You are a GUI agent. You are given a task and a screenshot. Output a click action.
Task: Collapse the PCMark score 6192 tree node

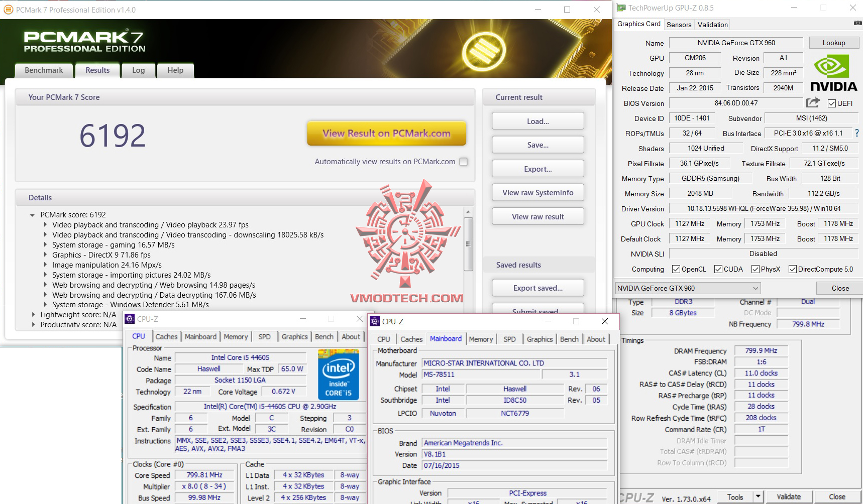[x=33, y=215]
